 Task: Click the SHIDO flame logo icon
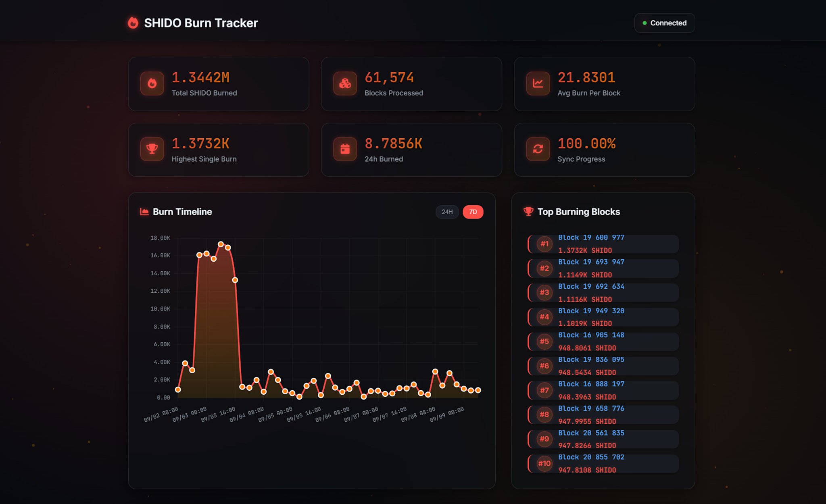pos(133,23)
